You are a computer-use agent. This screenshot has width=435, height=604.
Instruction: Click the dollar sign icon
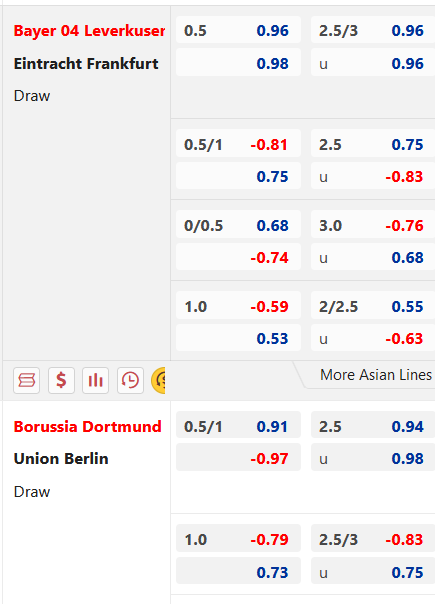click(61, 381)
